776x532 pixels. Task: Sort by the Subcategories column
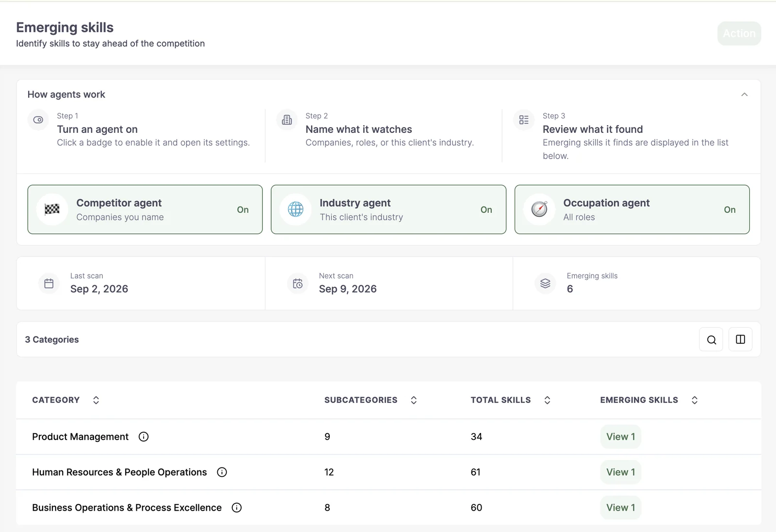point(414,400)
